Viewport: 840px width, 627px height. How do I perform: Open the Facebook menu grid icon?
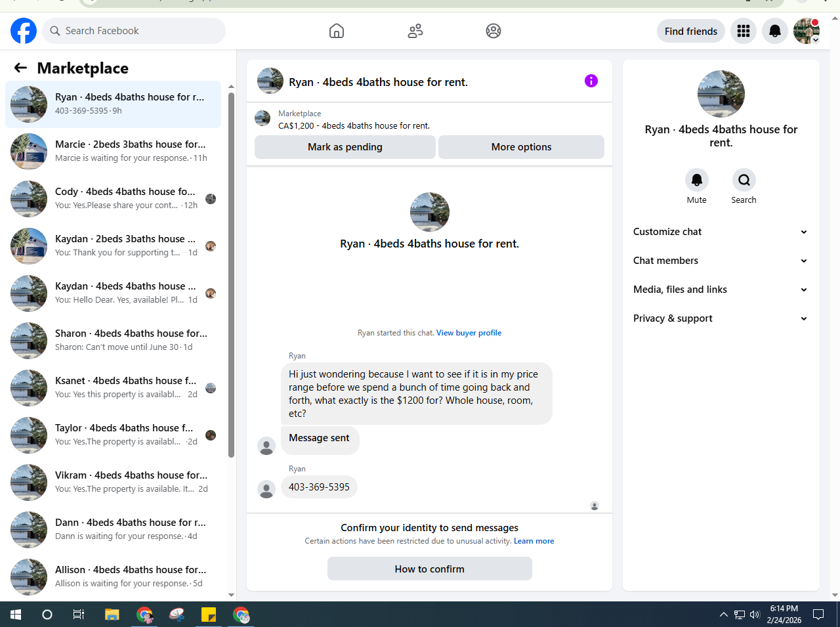click(744, 31)
